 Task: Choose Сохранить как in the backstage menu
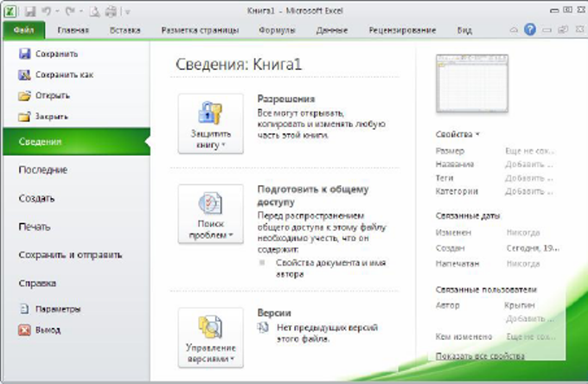click(x=56, y=75)
